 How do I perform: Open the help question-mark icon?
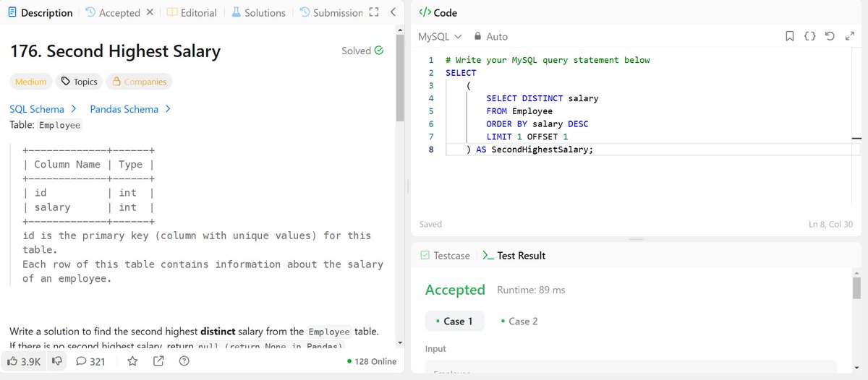pyautogui.click(x=184, y=361)
